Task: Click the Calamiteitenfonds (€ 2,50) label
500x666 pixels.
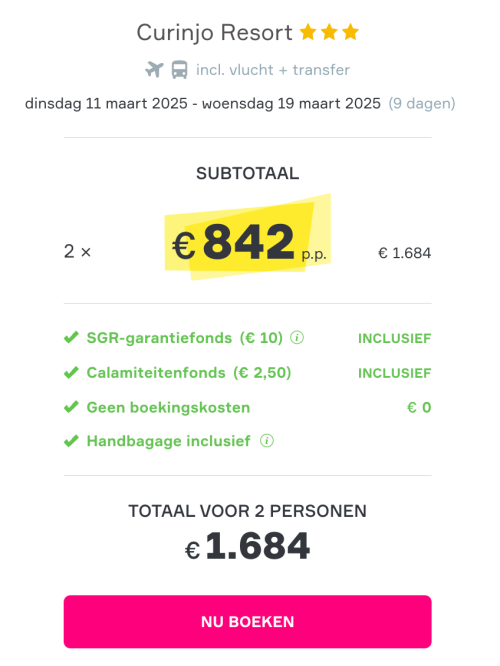Action: pos(189,373)
